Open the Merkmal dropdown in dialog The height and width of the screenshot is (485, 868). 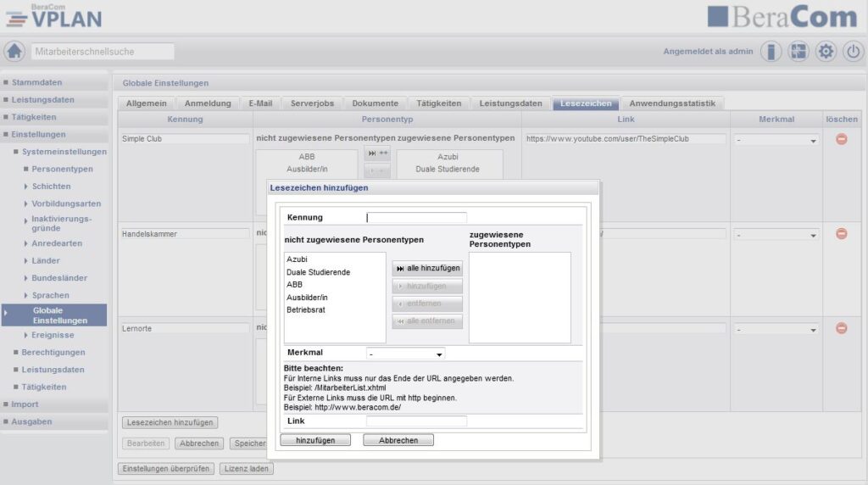point(405,354)
